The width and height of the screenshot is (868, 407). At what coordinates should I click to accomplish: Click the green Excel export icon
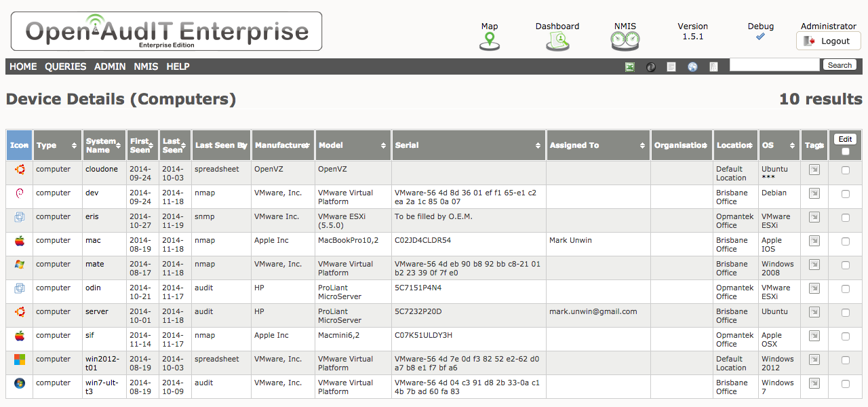630,66
